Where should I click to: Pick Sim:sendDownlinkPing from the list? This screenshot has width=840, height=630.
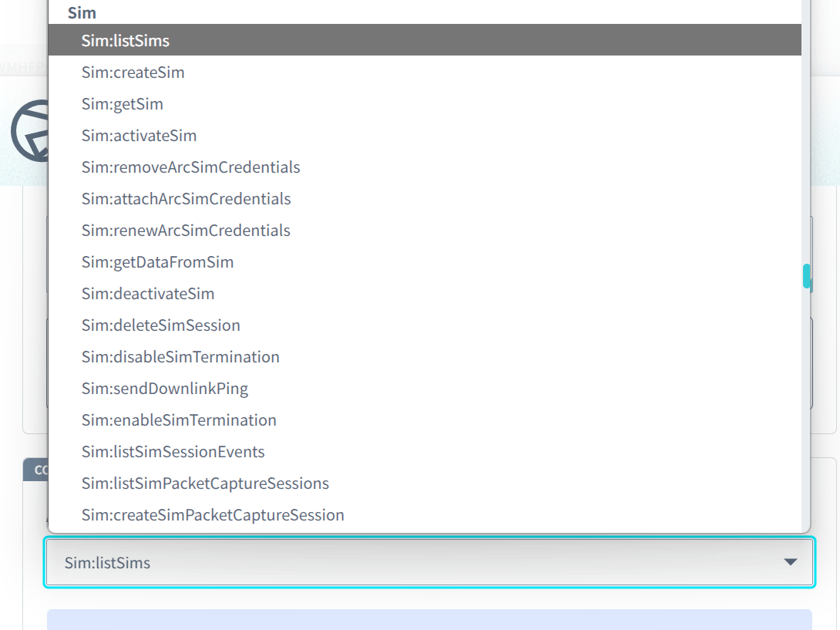(x=165, y=388)
